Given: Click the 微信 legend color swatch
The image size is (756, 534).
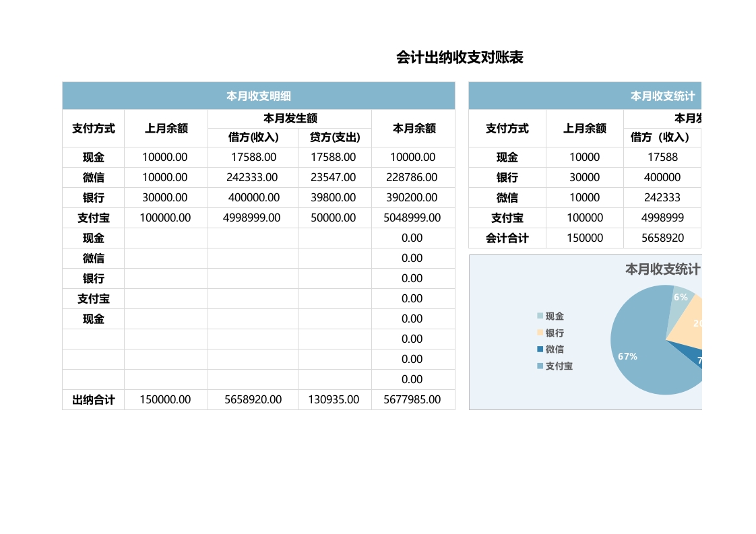Looking at the screenshot, I should (x=540, y=349).
